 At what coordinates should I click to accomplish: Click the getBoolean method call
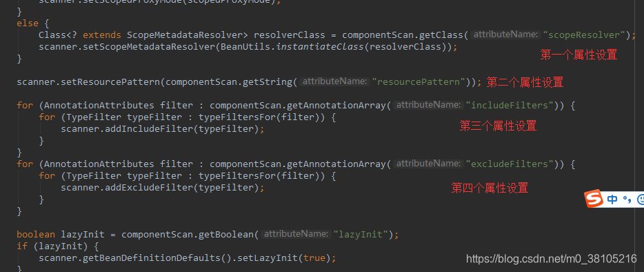pos(225,235)
